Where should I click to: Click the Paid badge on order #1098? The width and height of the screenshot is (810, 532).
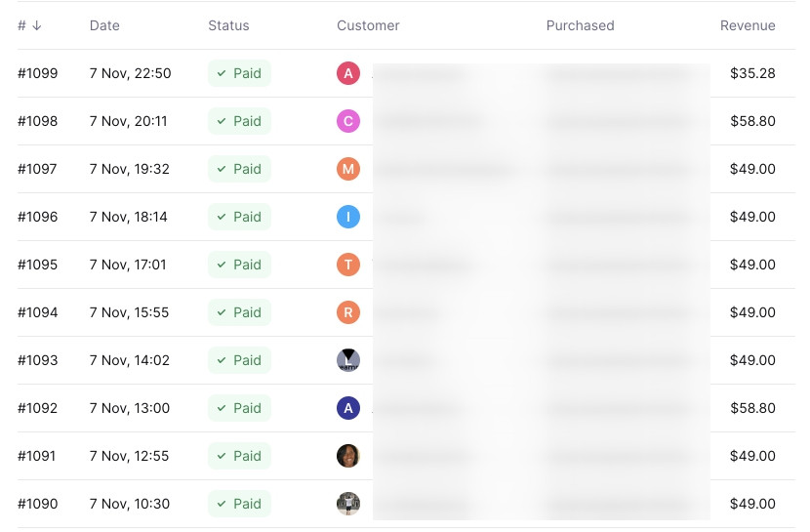pos(239,121)
